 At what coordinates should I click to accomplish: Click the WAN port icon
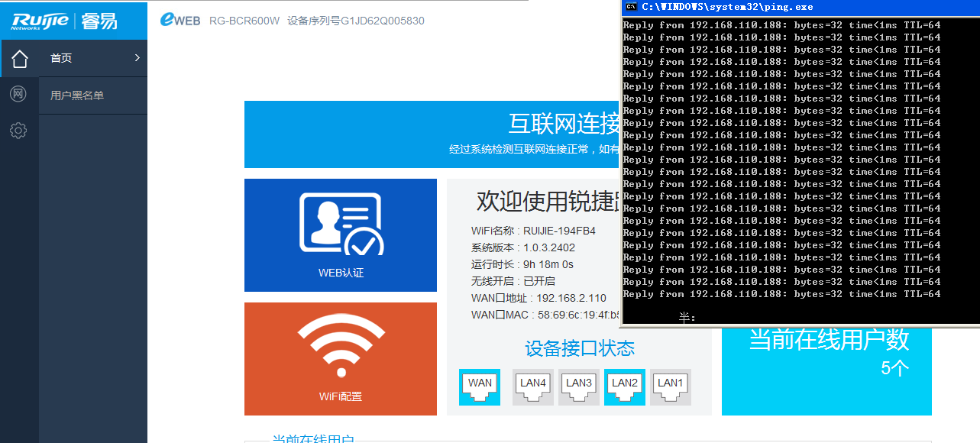click(x=480, y=387)
